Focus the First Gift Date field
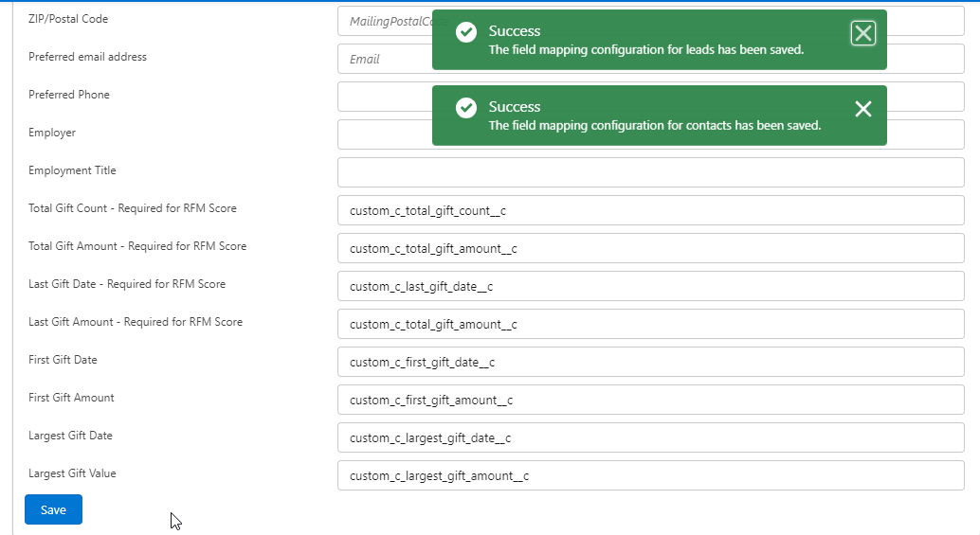Screen dimensions: 980x535 coord(650,362)
